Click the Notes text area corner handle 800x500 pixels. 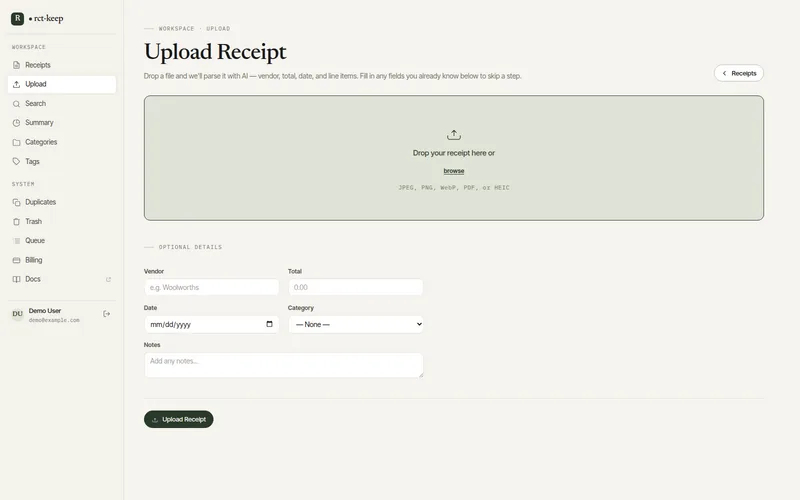pyautogui.click(x=421, y=375)
